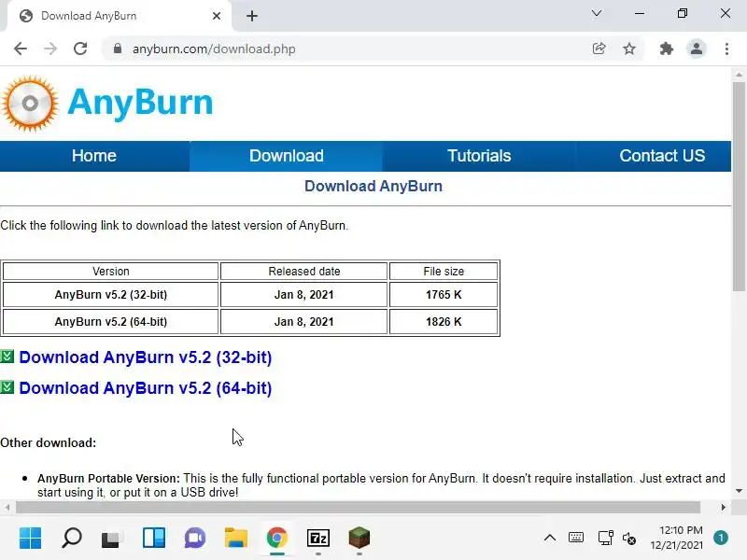Open Chrome three-dot menu
Viewport: 747px width, 560px height.
click(726, 49)
